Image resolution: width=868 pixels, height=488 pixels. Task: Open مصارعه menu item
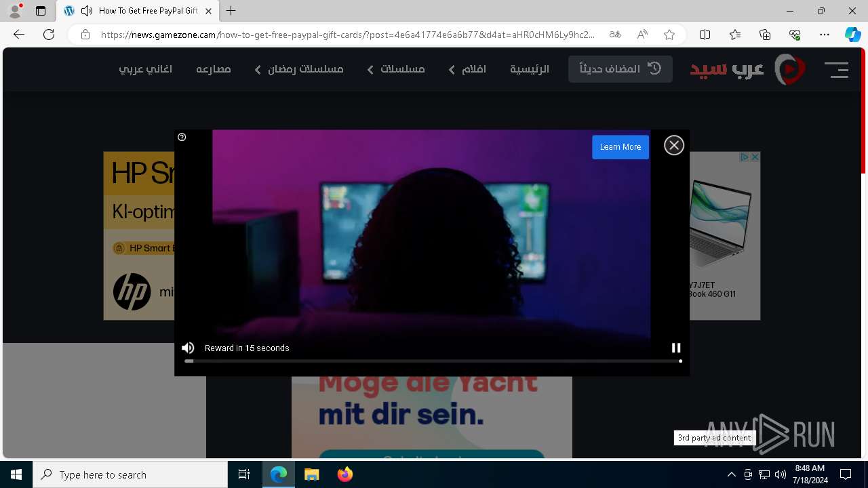point(214,69)
